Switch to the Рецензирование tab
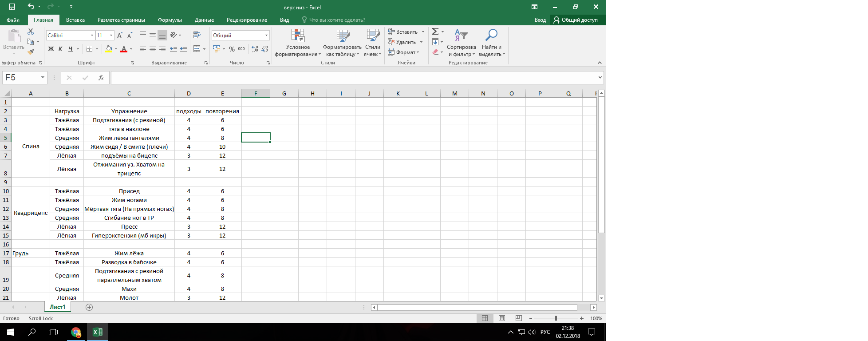The image size is (868, 341). tap(247, 20)
